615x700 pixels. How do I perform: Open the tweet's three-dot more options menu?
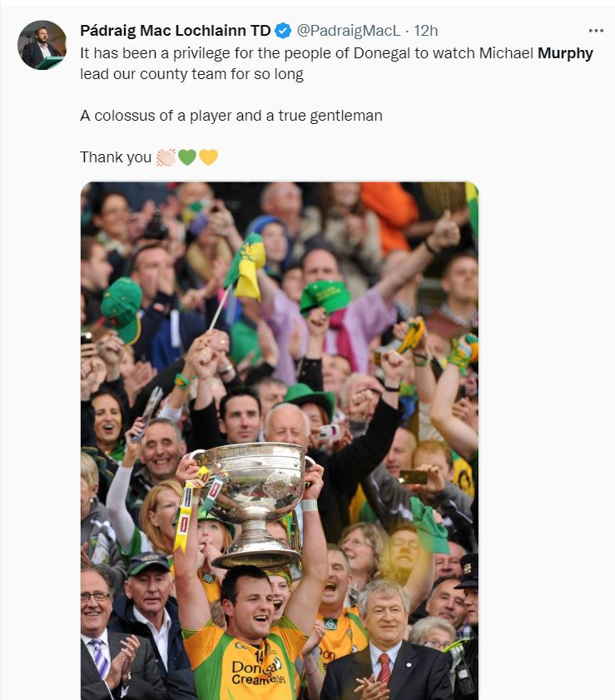596,31
